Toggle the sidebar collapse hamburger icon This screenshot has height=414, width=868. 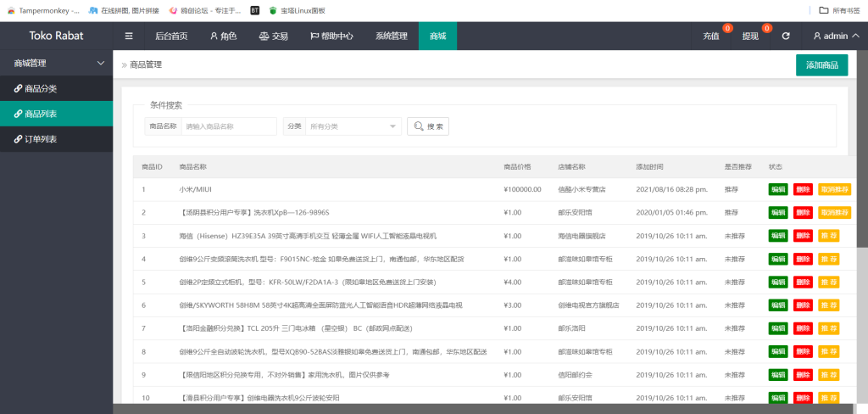click(129, 36)
